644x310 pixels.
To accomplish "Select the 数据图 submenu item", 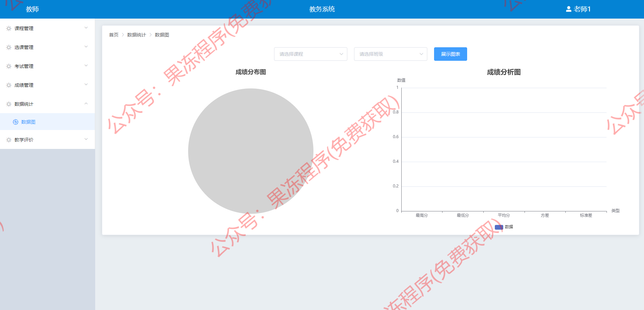I will click(x=47, y=122).
